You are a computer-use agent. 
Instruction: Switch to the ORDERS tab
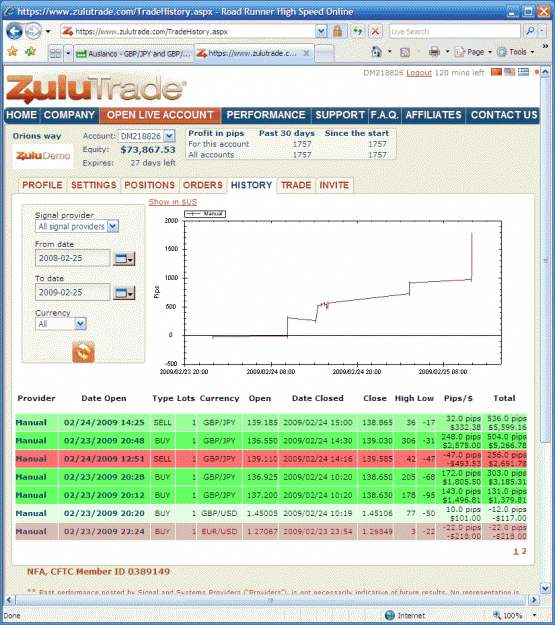(x=203, y=185)
